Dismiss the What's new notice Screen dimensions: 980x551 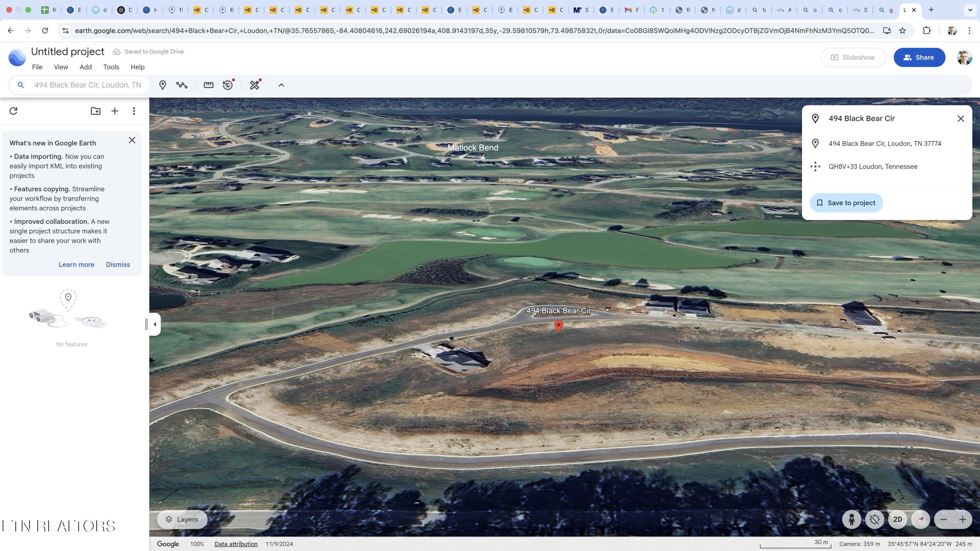pyautogui.click(x=118, y=265)
